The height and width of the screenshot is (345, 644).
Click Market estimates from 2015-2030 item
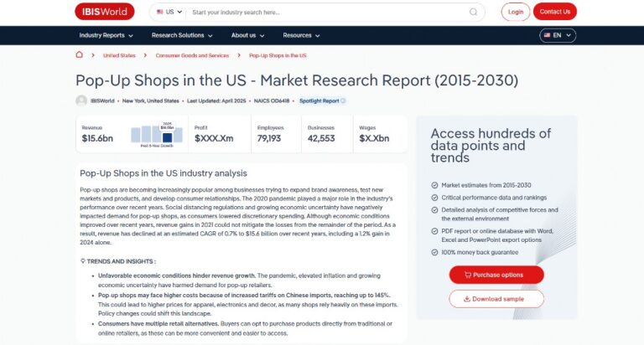(486, 185)
